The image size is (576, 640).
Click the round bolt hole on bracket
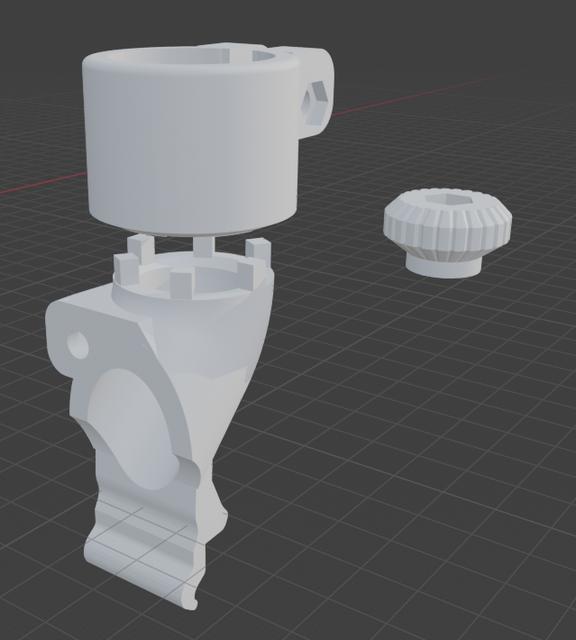pos(78,345)
